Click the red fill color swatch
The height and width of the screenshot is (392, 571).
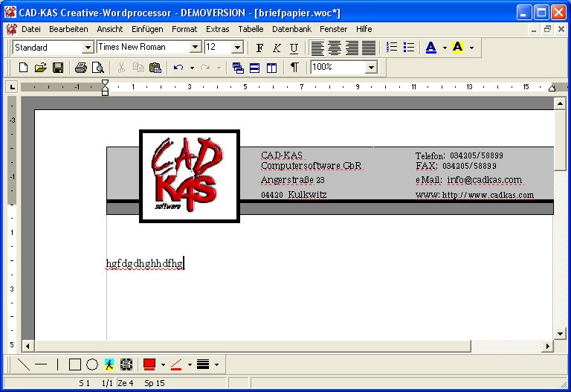tap(149, 364)
